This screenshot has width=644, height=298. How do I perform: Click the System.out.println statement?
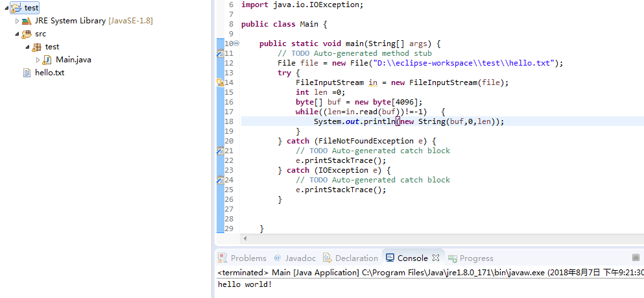pyautogui.click(x=409, y=121)
